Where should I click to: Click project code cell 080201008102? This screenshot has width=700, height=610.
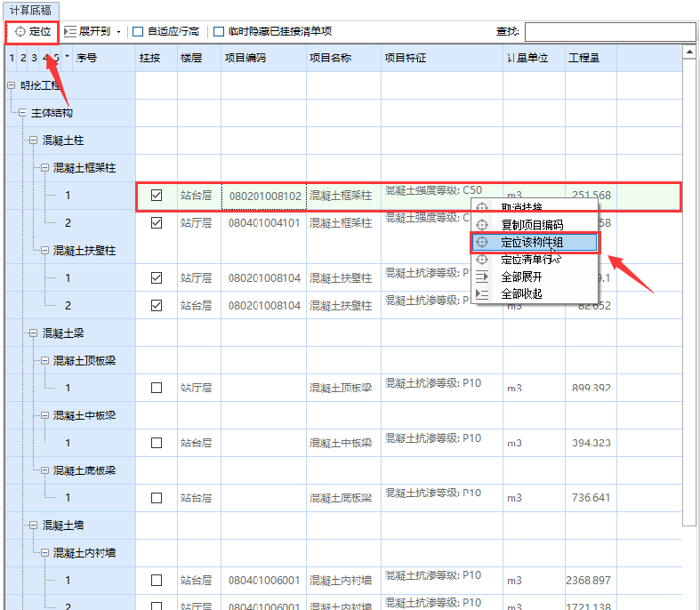click(264, 196)
